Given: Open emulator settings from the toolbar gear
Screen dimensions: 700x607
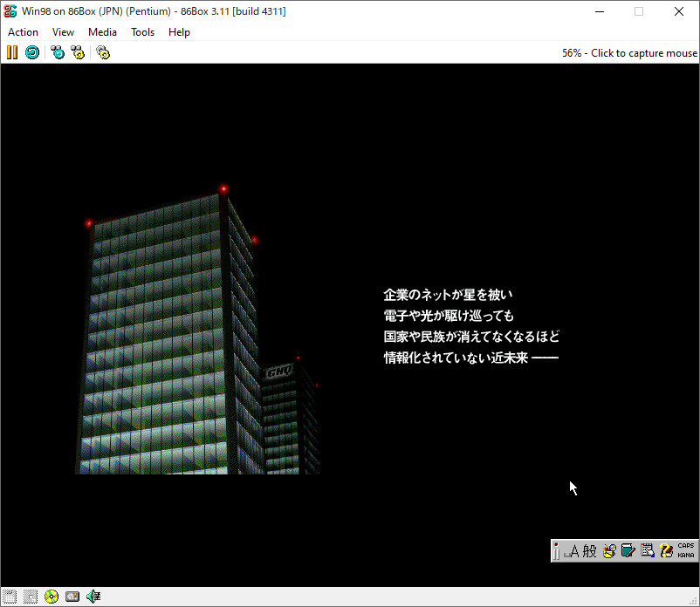Looking at the screenshot, I should [x=103, y=52].
